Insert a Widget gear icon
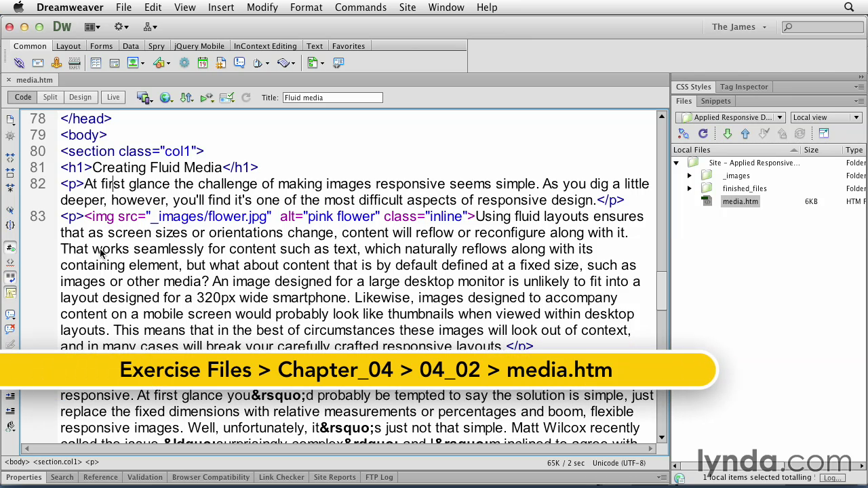 (184, 63)
